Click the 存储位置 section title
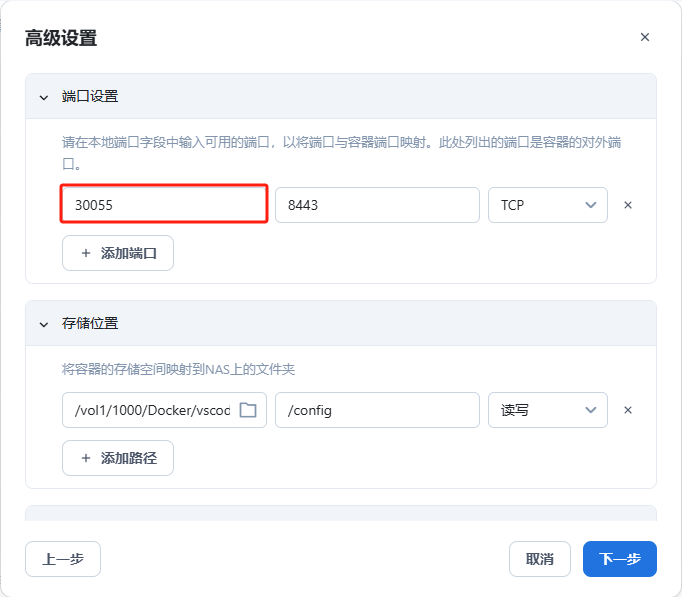The width and height of the screenshot is (682, 597). click(x=90, y=323)
